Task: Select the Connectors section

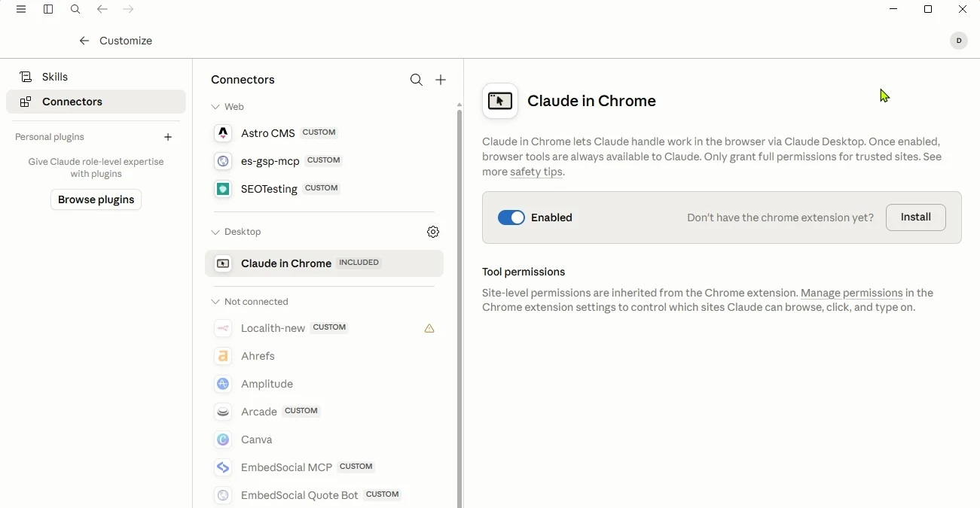Action: click(x=96, y=102)
